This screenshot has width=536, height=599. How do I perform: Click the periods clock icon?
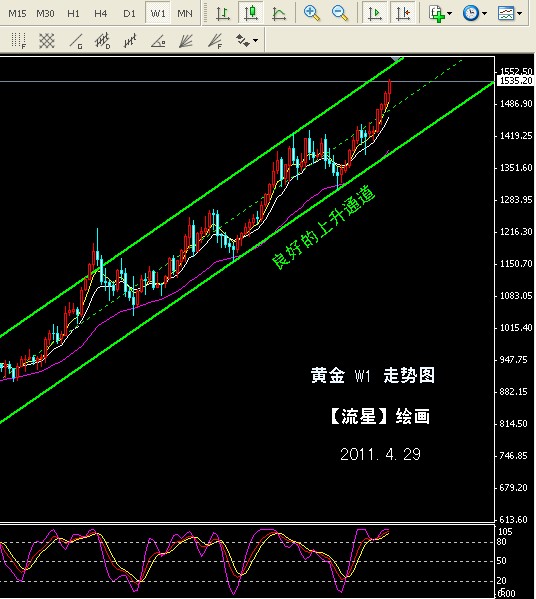pyautogui.click(x=471, y=13)
